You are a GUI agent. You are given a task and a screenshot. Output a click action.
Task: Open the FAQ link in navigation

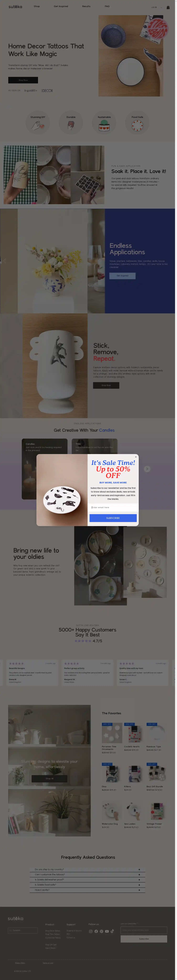(107, 6)
